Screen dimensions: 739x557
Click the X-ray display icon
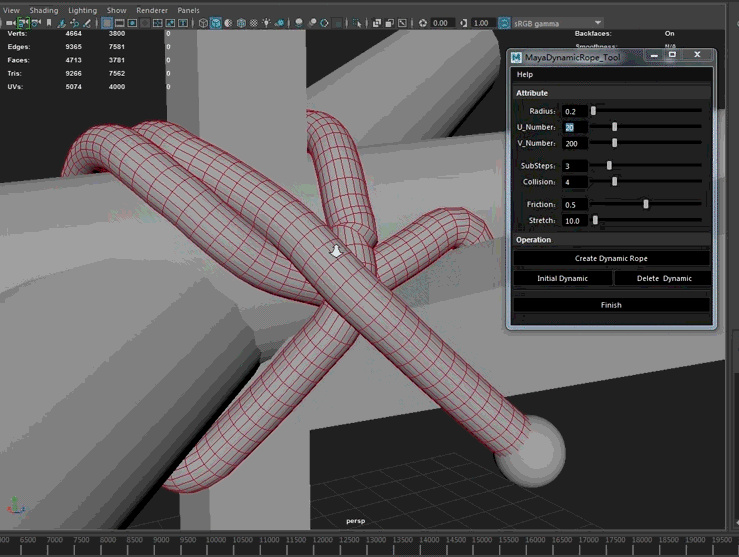(377, 23)
